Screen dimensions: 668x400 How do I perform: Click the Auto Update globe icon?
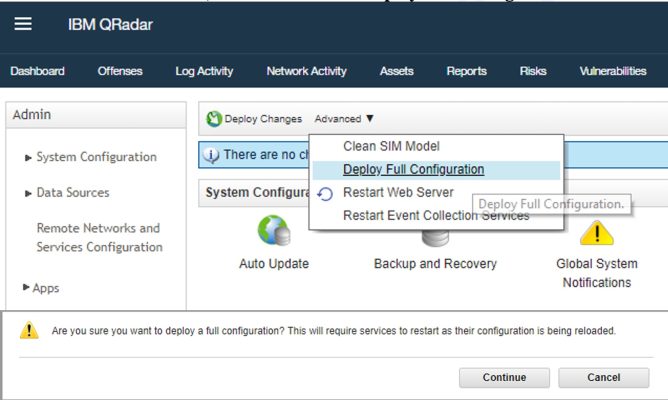[273, 232]
